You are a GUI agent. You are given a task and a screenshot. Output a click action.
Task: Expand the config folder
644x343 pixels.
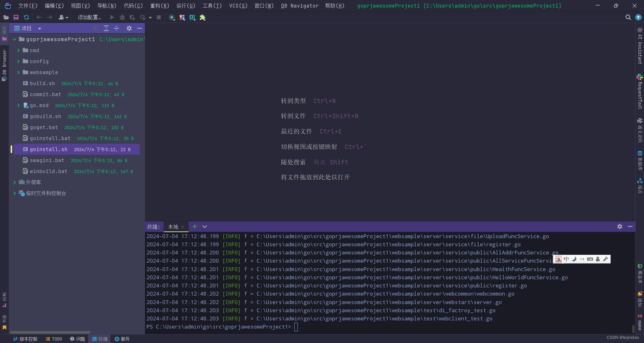[x=18, y=62]
